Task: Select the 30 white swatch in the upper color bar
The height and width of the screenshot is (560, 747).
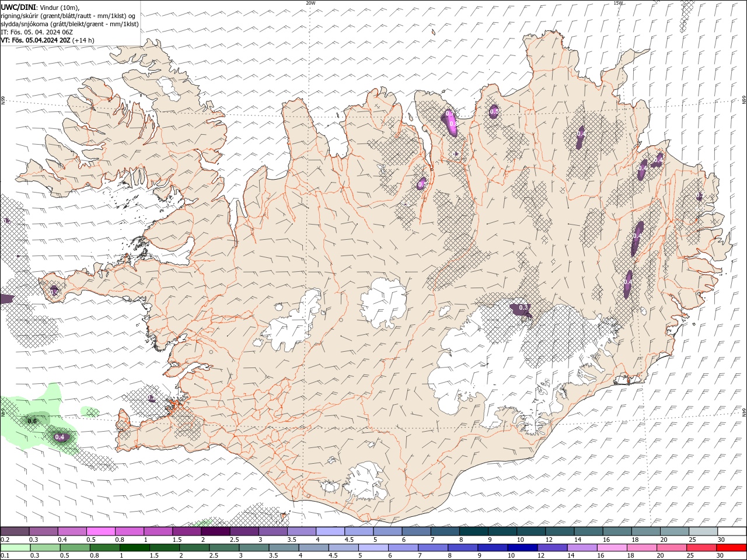Action: [x=732, y=531]
